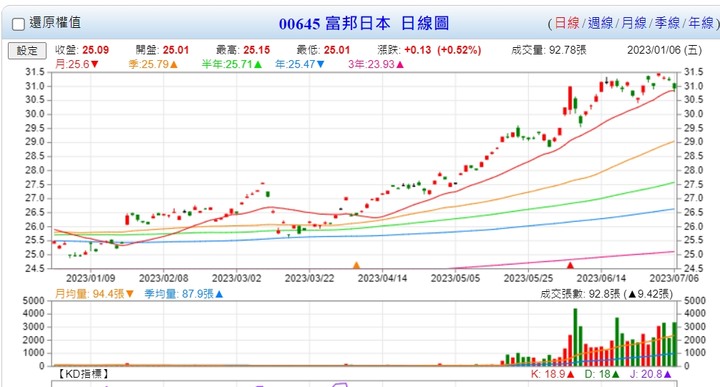Viewport: 720px width, 387px height.
Task: Click the 2023/05/05 date axis label
Action: click(x=456, y=278)
